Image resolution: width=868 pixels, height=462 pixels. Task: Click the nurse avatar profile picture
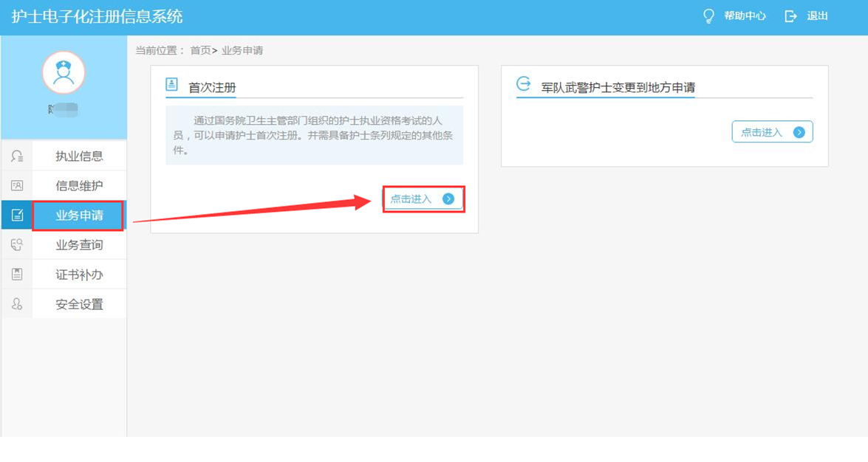64,72
